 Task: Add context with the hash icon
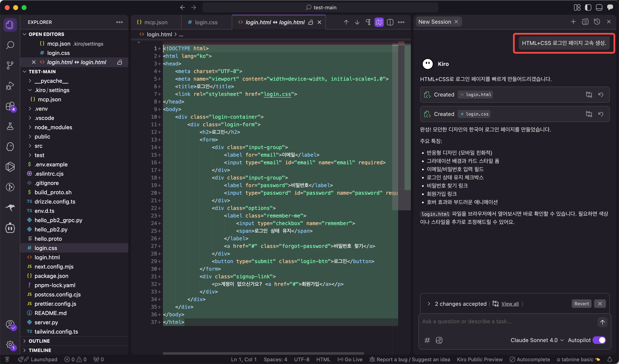427,340
